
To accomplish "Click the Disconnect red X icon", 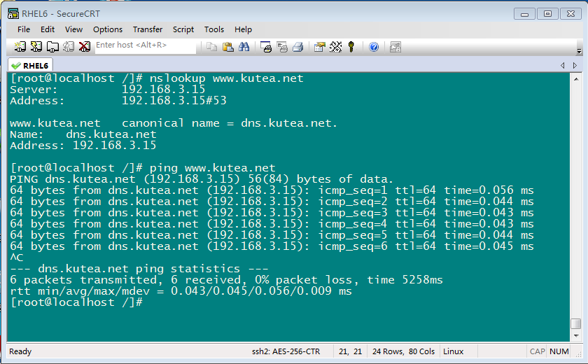I will (85, 47).
